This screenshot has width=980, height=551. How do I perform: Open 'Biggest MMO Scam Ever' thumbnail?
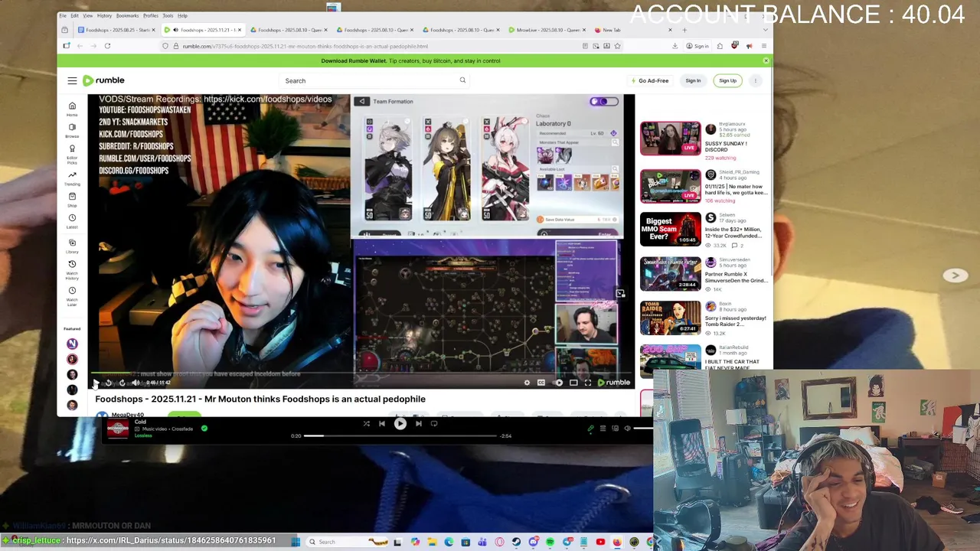point(670,228)
